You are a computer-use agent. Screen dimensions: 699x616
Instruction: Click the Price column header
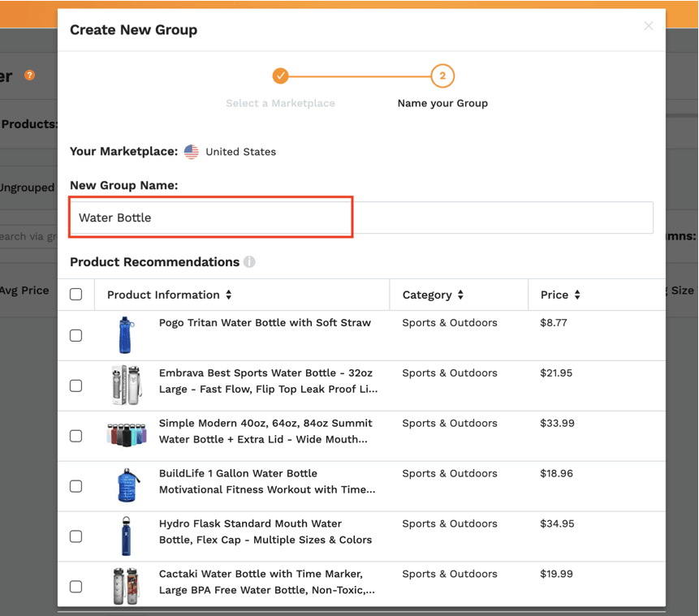tap(554, 295)
